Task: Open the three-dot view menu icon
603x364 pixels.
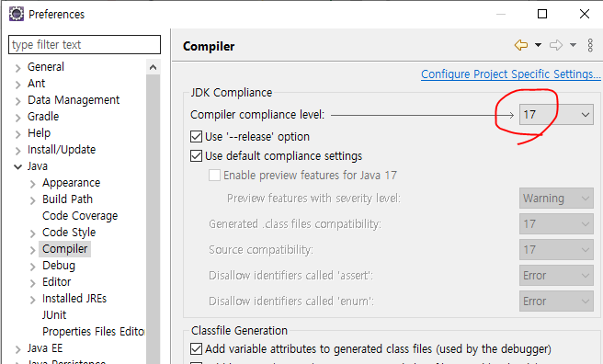Action: (590, 45)
